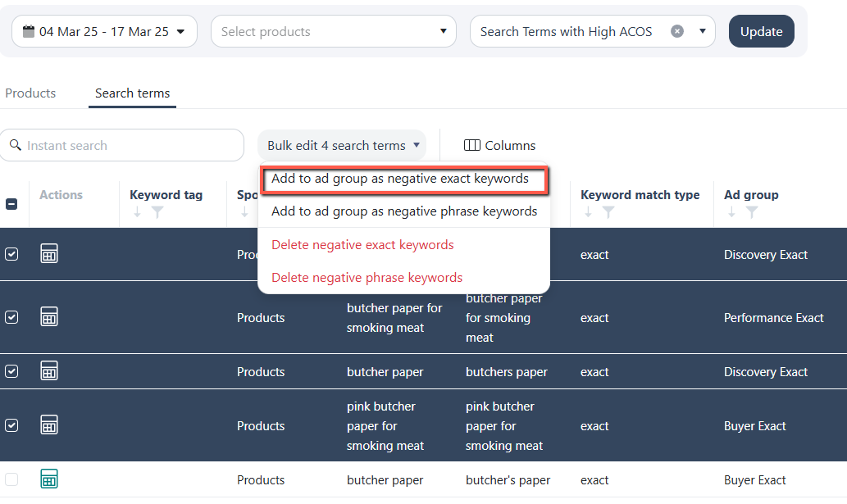Viewport: 847px width, 504px height.
Task: Select Delete negative exact keywords
Action: pos(362,244)
